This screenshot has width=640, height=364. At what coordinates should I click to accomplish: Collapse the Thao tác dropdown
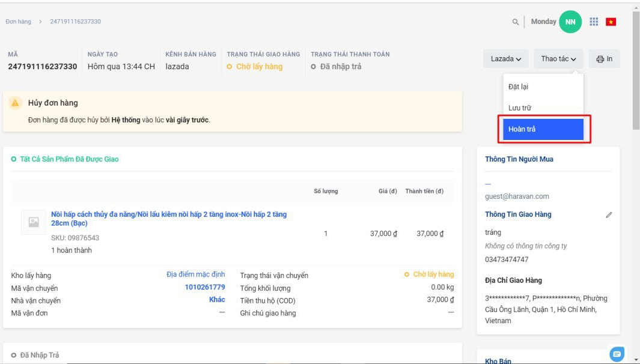558,59
